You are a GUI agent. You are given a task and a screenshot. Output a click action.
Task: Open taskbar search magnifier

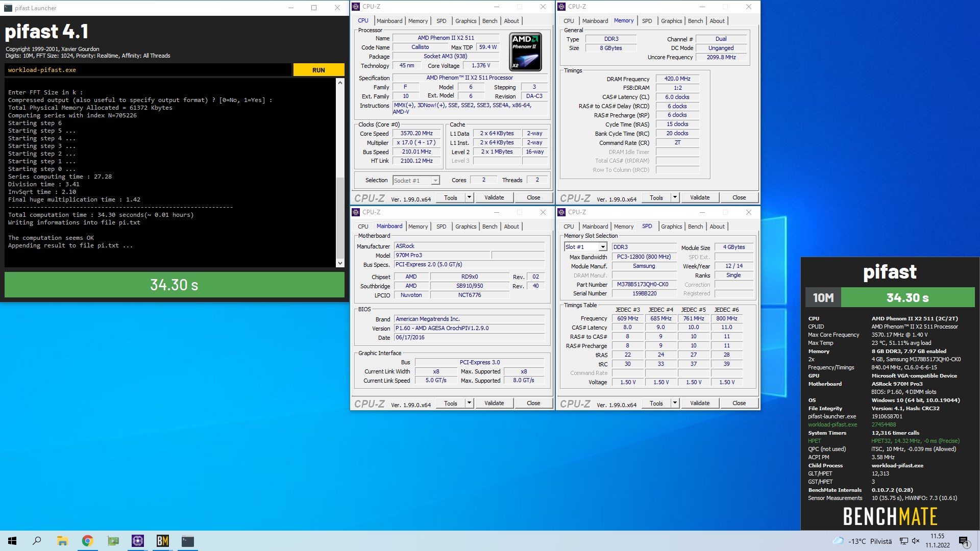37,541
